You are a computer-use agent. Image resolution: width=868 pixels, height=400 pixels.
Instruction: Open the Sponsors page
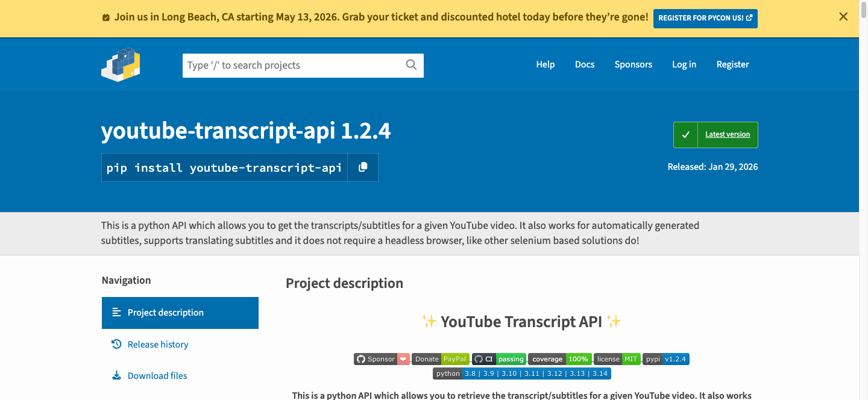point(634,64)
